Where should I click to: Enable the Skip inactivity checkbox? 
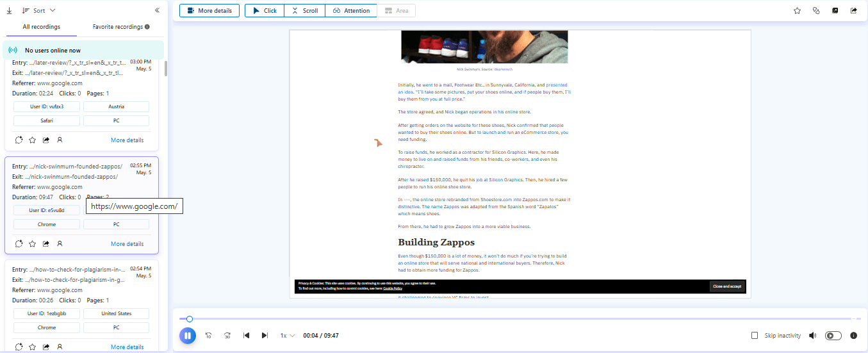click(755, 336)
